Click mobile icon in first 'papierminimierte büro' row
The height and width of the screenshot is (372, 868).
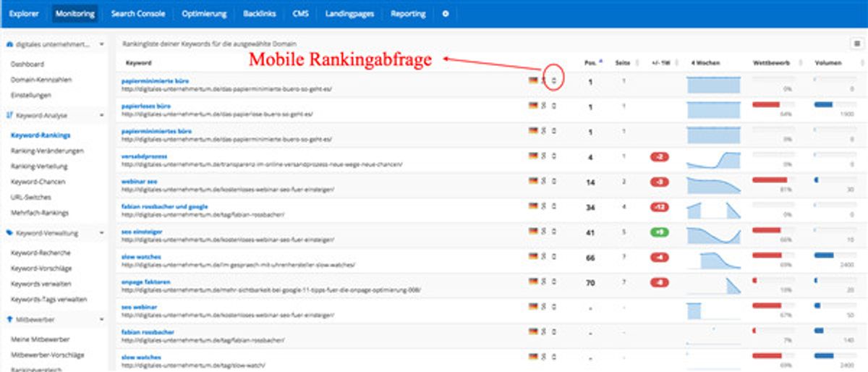click(553, 81)
